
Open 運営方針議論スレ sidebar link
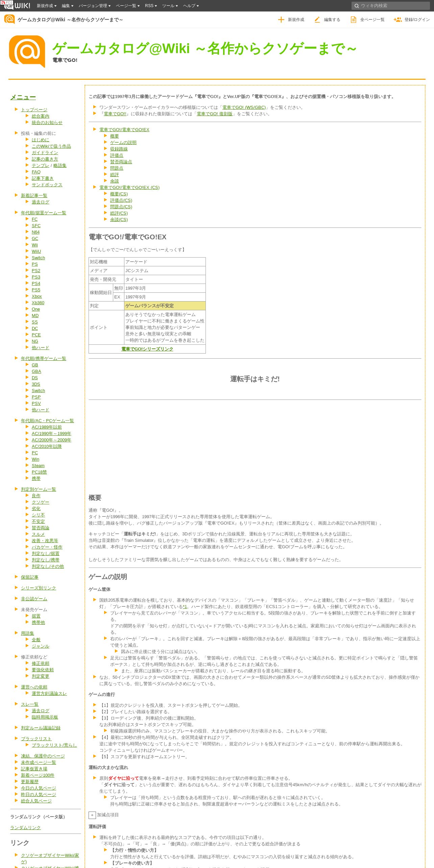[x=49, y=694]
